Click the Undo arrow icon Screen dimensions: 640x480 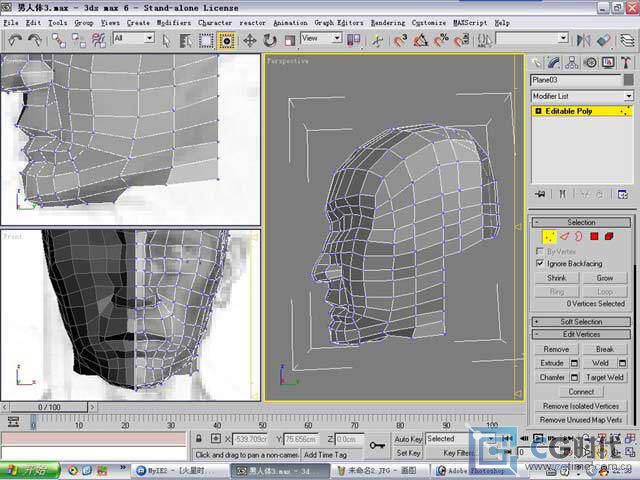coord(15,40)
